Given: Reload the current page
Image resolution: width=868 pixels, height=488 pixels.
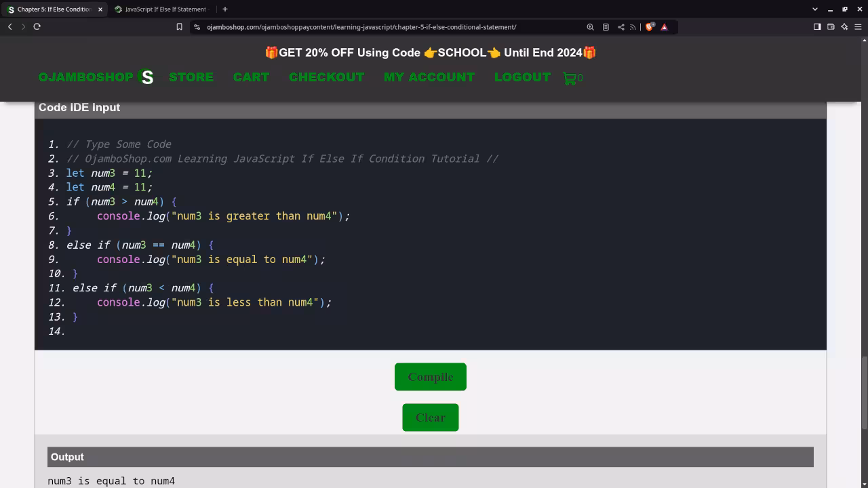Looking at the screenshot, I should pyautogui.click(x=37, y=26).
